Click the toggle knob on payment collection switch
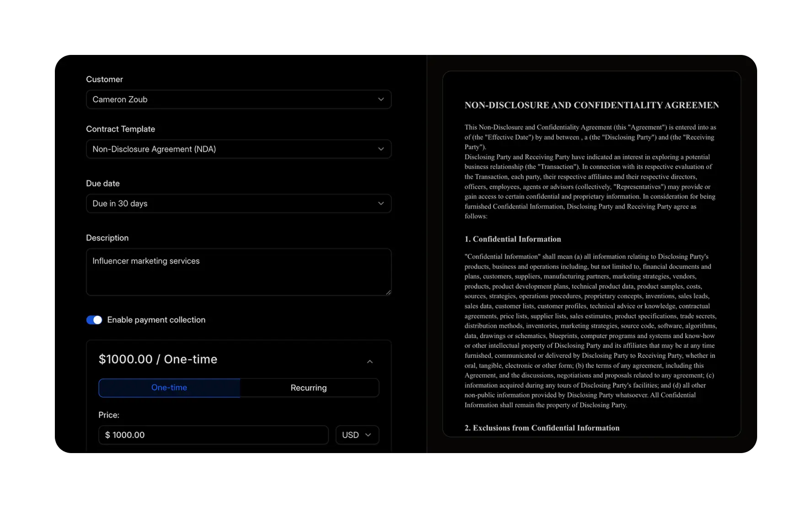Image resolution: width=812 pixels, height=508 pixels. coord(97,319)
